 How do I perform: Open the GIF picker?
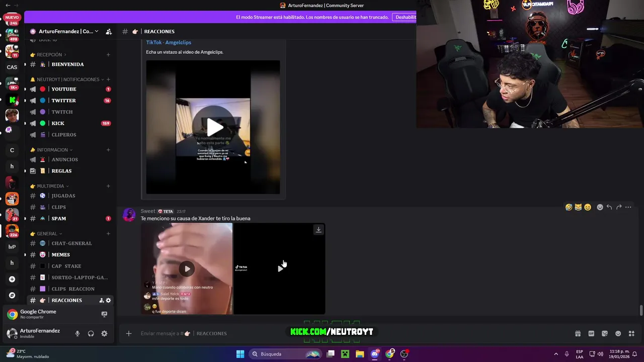pos(591,333)
